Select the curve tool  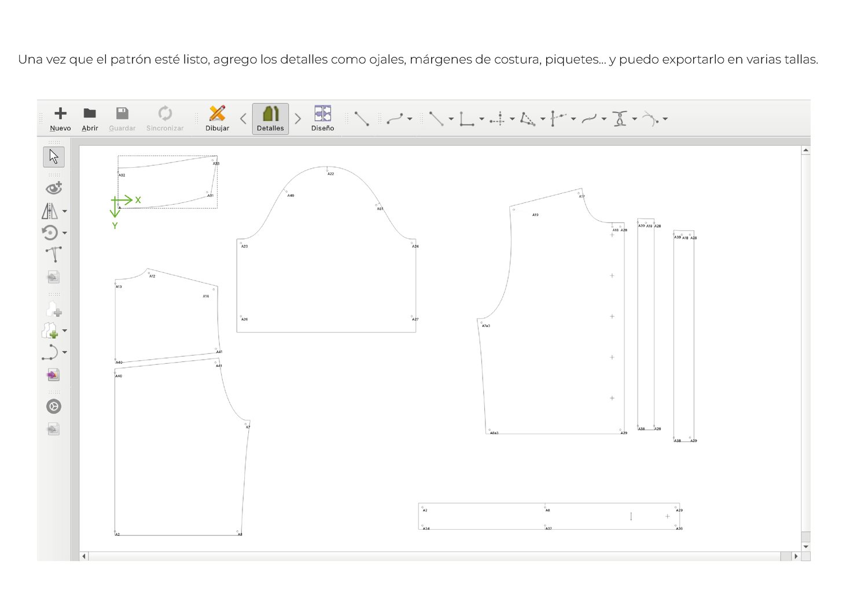(395, 119)
